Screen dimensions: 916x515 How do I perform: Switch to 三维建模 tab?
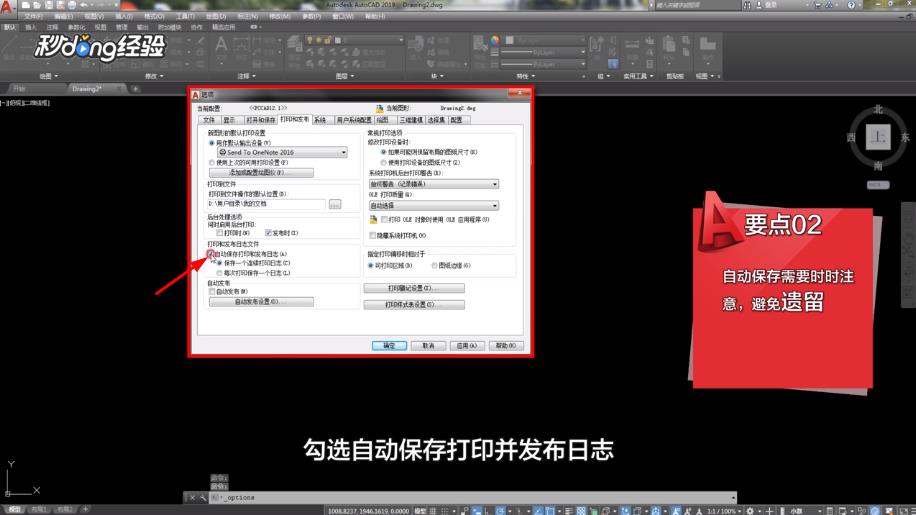[411, 120]
